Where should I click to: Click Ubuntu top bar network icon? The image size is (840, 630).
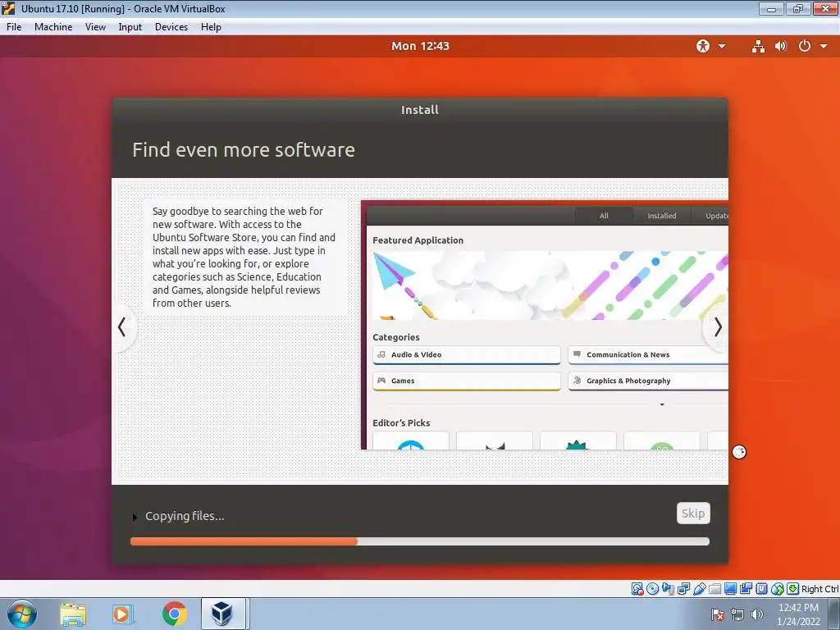point(758,46)
